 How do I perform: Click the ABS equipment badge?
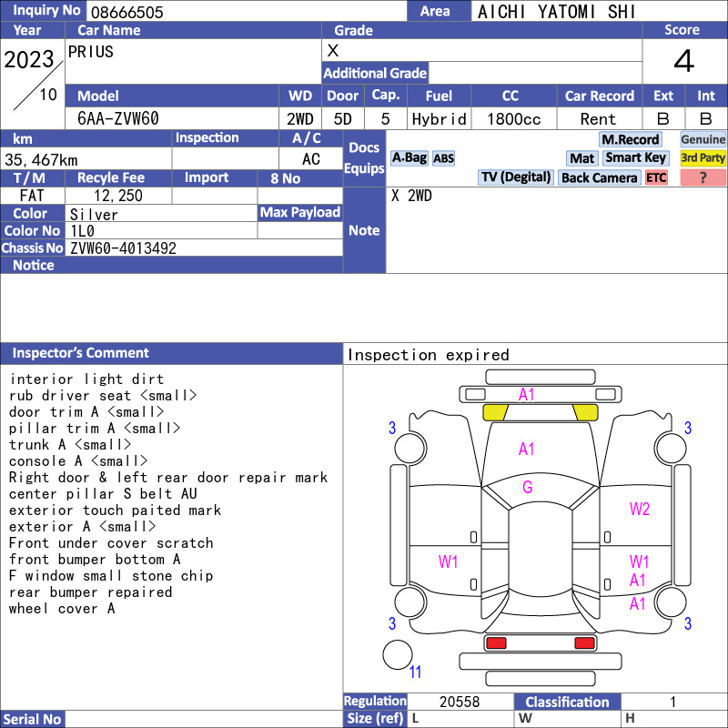[x=443, y=158]
